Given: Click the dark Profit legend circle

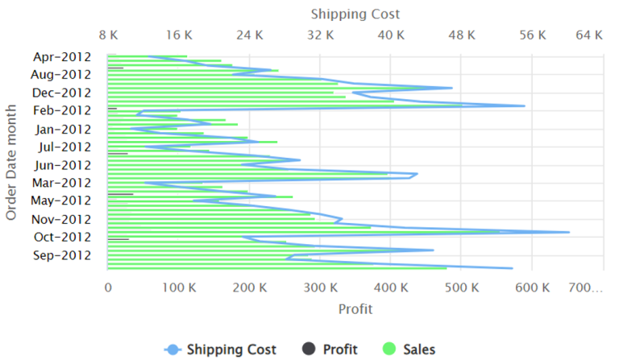Looking at the screenshot, I should pyautogui.click(x=309, y=349).
